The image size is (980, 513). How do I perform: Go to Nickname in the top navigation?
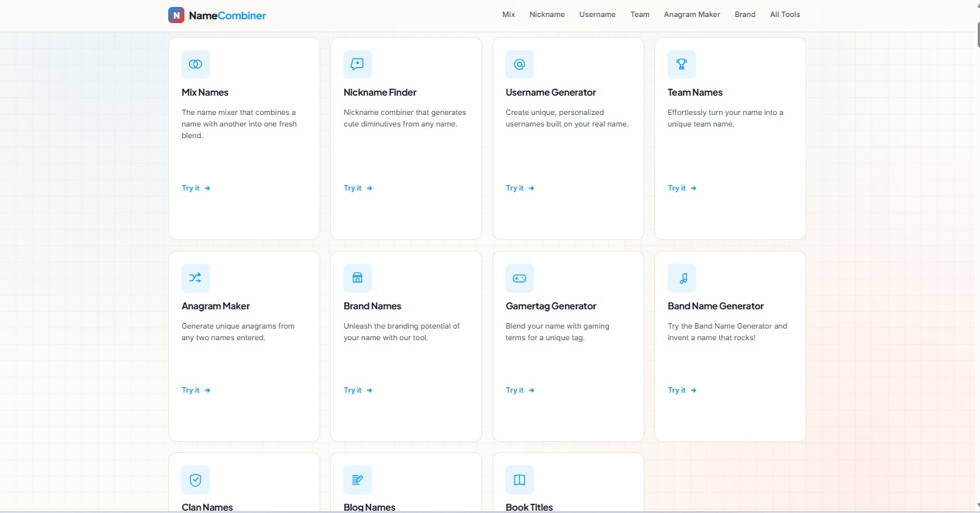tap(547, 15)
